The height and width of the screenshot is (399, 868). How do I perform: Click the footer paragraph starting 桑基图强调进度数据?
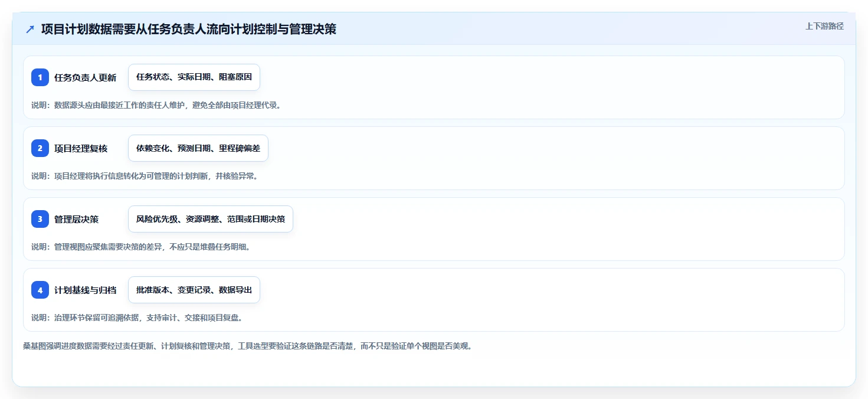[x=247, y=346]
